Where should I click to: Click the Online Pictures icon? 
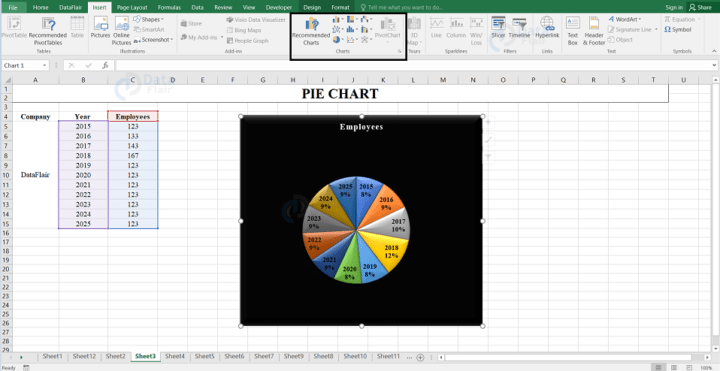[122, 31]
